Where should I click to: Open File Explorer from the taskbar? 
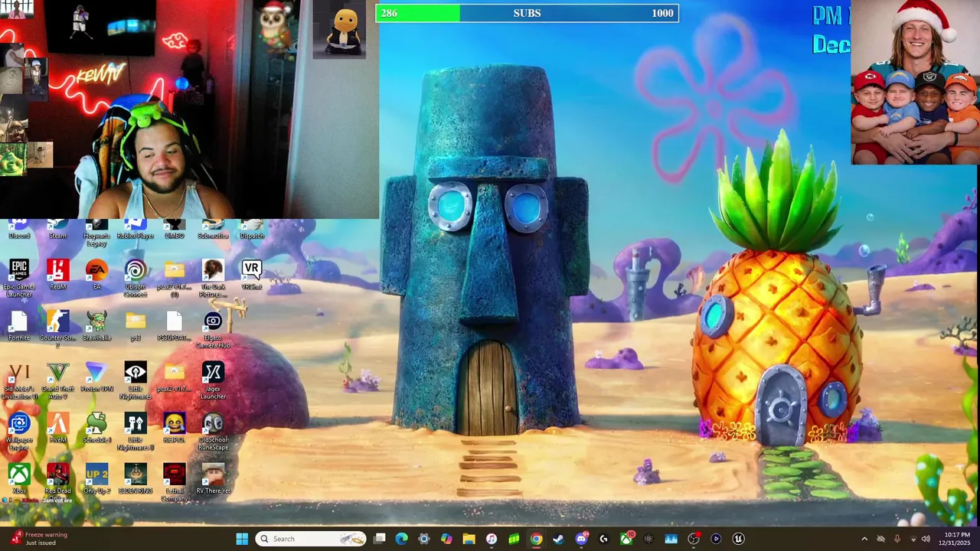coord(469,539)
